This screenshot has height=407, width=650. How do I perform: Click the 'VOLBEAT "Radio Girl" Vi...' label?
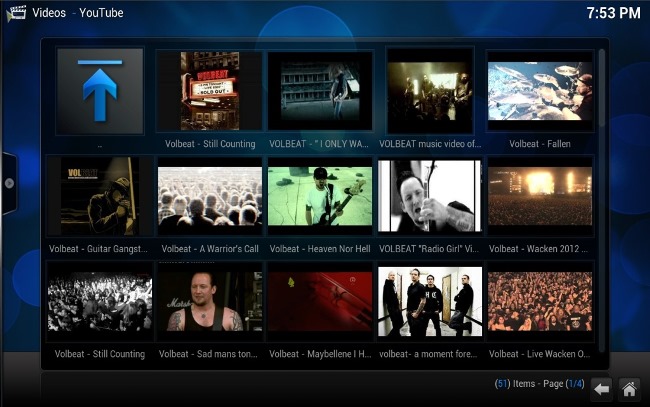[x=429, y=249]
